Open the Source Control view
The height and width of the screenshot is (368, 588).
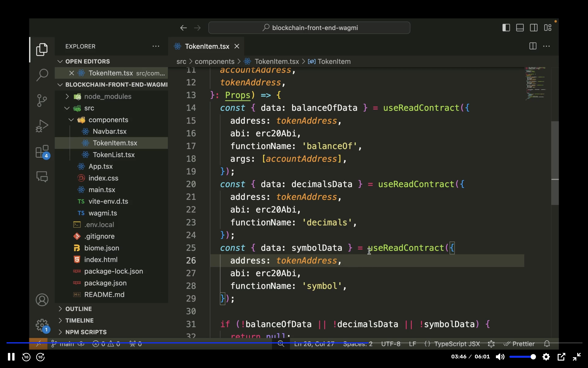pyautogui.click(x=42, y=100)
